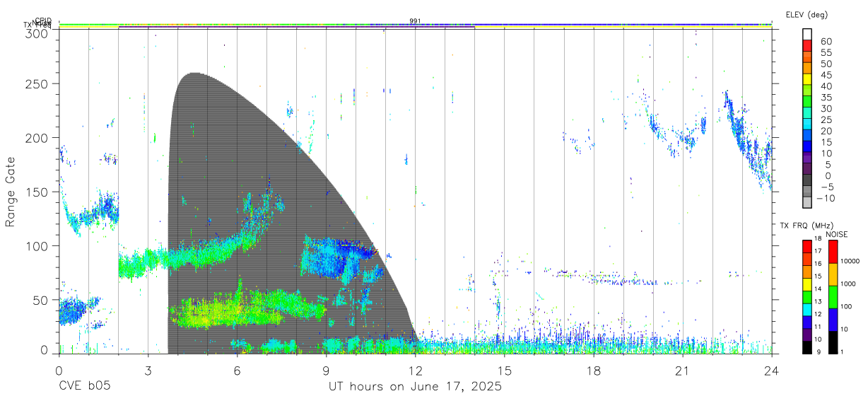Click the "Range Gate" y-axis label

(11, 192)
